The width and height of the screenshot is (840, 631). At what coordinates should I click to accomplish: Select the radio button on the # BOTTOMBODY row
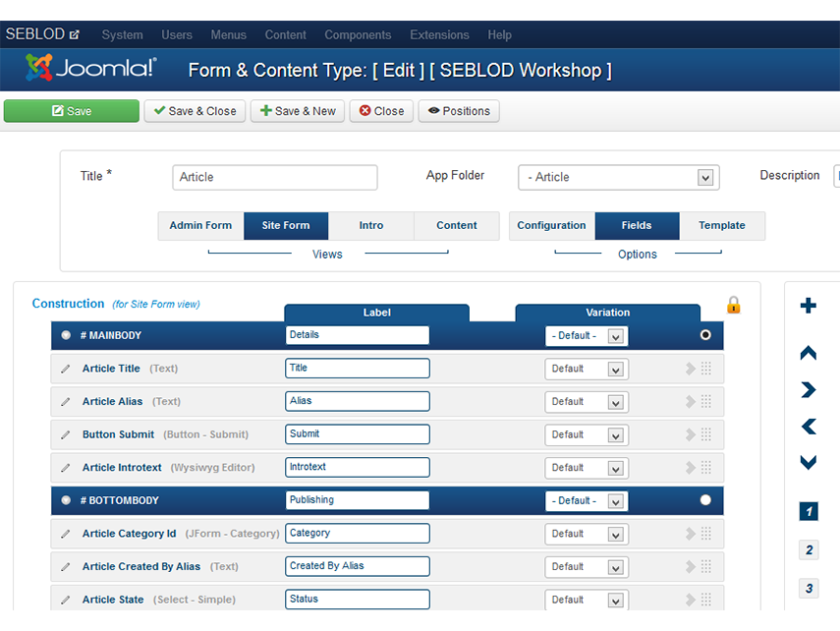[704, 500]
